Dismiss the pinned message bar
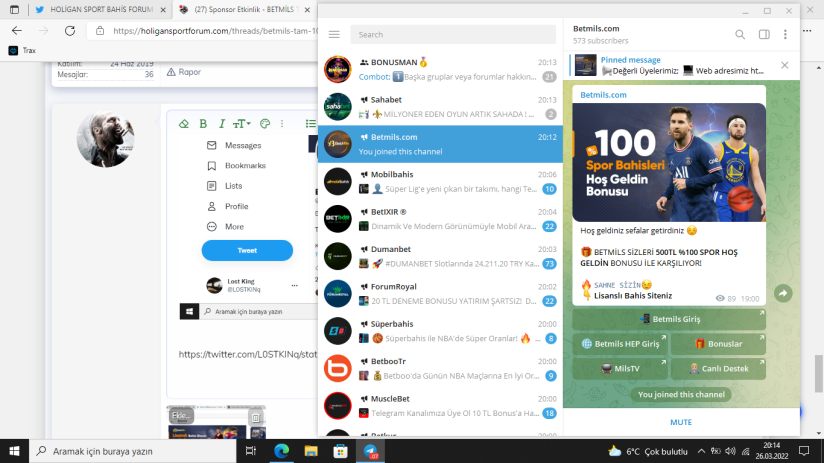824x463 pixels. coord(785,65)
